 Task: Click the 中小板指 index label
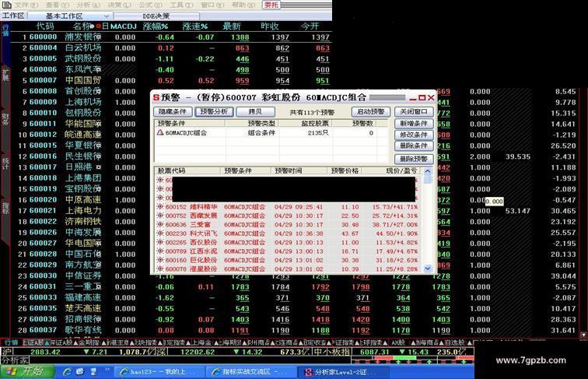331,352
